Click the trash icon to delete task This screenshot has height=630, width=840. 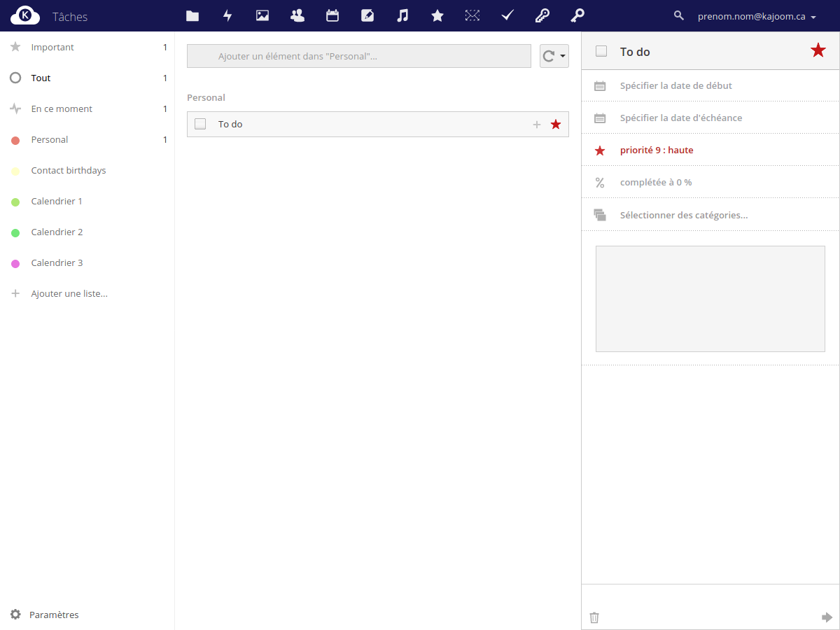(594, 617)
